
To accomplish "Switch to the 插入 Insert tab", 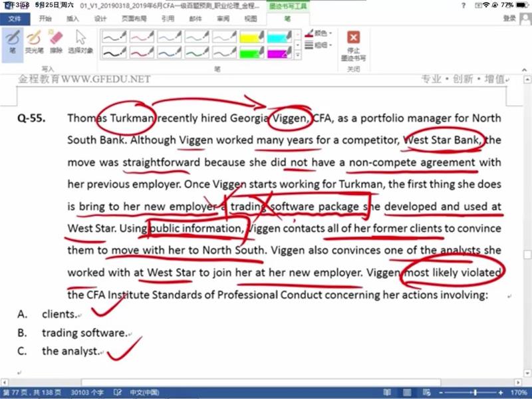I will point(72,19).
